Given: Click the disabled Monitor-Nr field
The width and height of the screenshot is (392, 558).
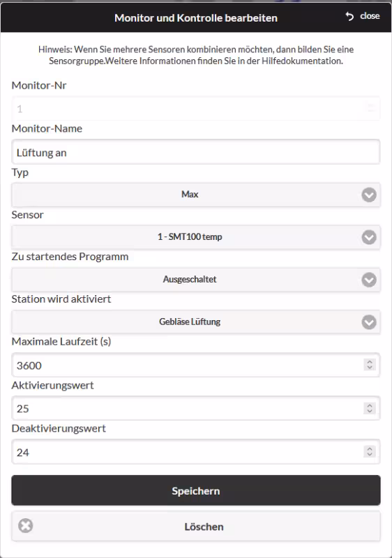Looking at the screenshot, I should (x=196, y=108).
